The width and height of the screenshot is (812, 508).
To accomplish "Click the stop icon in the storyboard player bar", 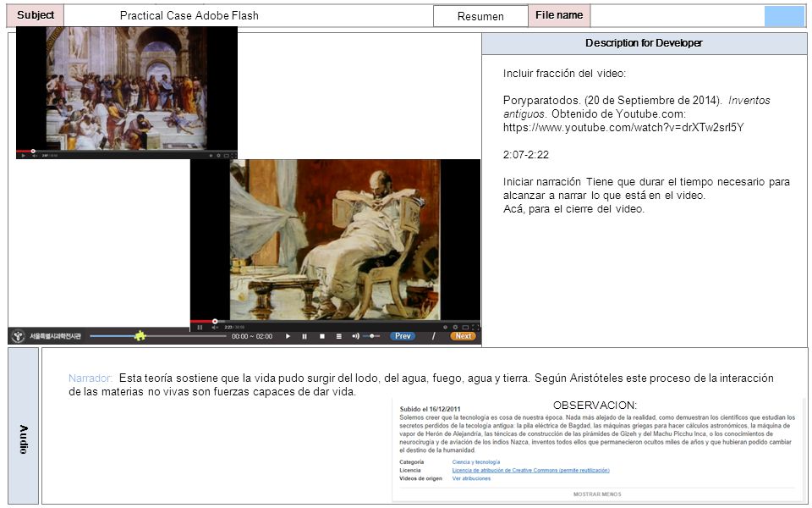I will [x=322, y=336].
